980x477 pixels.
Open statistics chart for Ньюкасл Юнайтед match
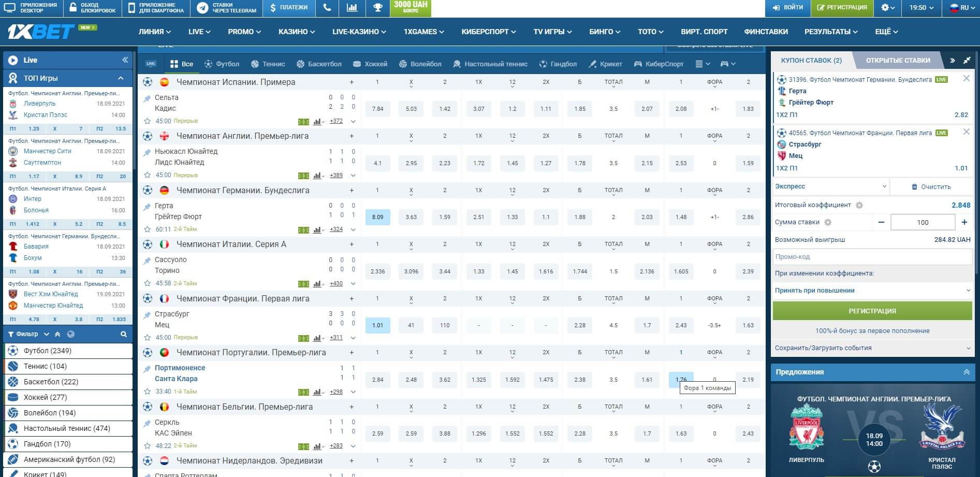click(317, 176)
